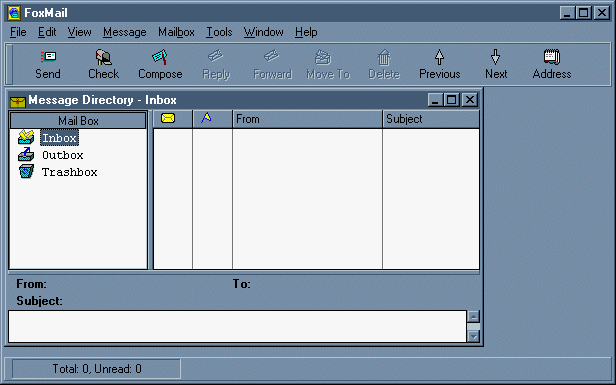Click the preview pane scroll up arrow
616x385 pixels.
click(x=474, y=317)
